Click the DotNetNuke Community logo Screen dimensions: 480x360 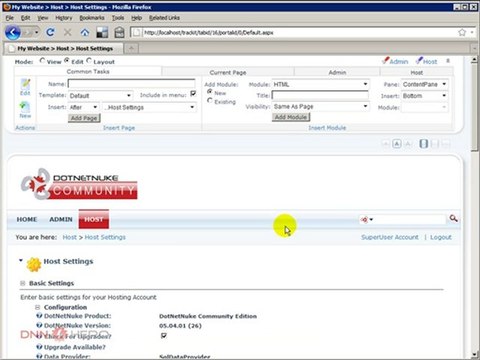coord(79,184)
